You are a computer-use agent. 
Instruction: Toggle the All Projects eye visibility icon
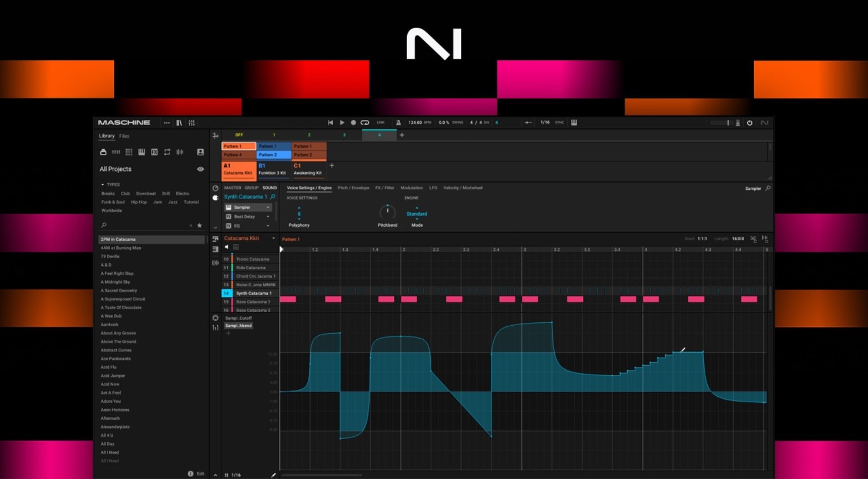200,169
